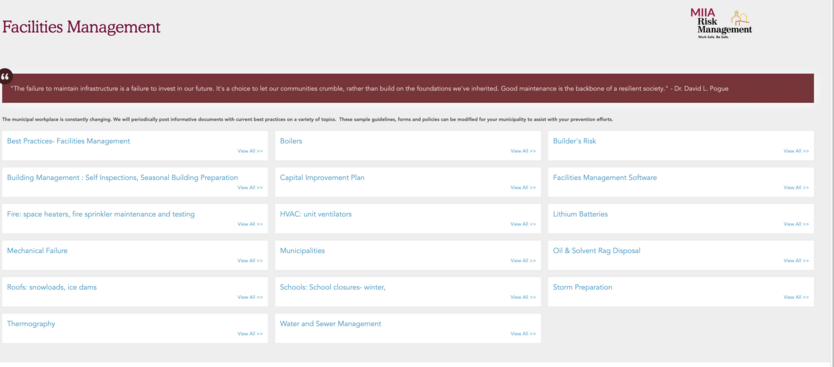The width and height of the screenshot is (834, 367).
Task: Open Oil & Solvent Rag Disposal category
Action: (597, 251)
